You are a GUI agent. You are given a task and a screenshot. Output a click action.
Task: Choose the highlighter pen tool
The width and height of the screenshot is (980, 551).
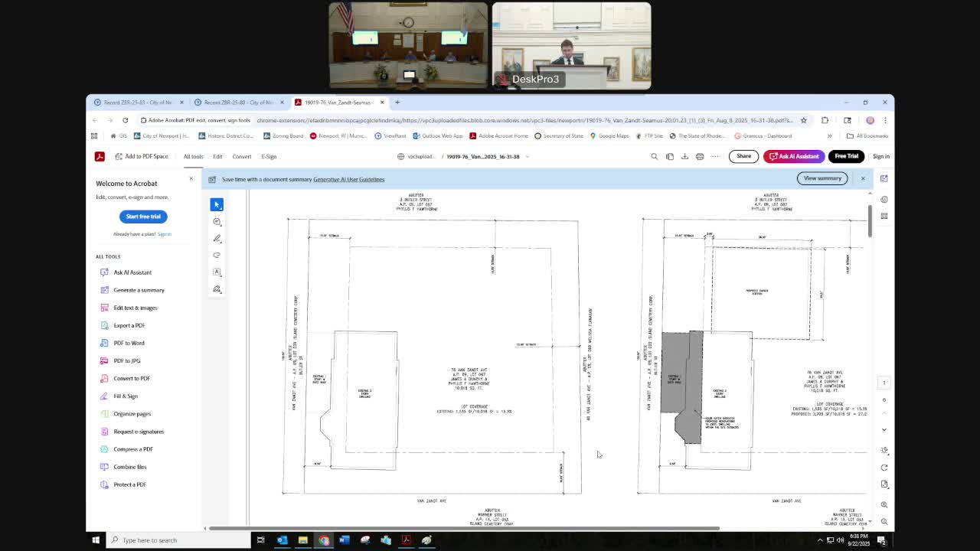pyautogui.click(x=217, y=238)
